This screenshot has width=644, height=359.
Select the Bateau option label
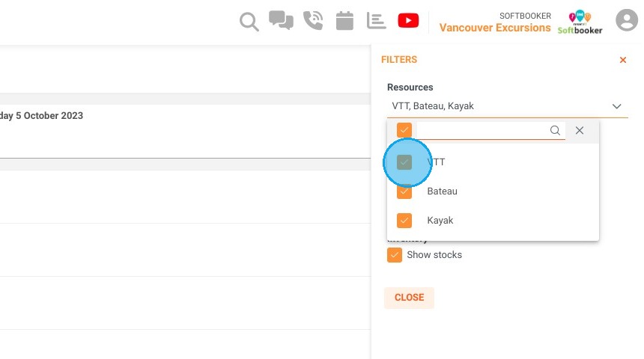(x=442, y=191)
